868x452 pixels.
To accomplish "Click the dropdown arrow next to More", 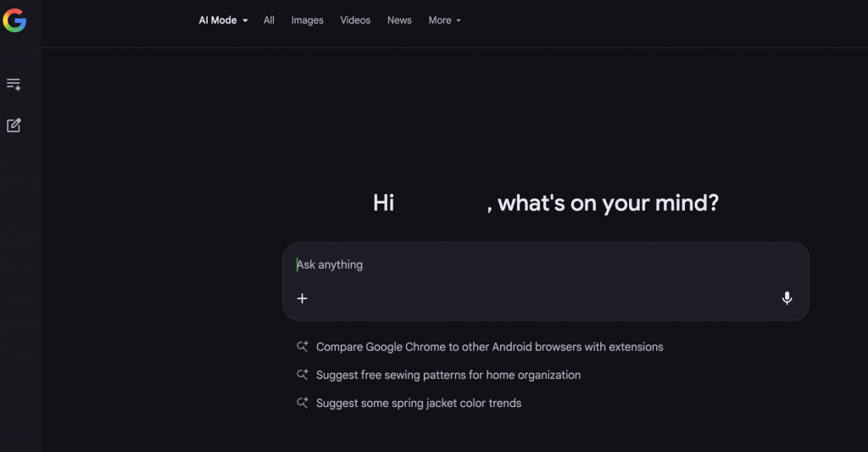I will pyautogui.click(x=459, y=21).
